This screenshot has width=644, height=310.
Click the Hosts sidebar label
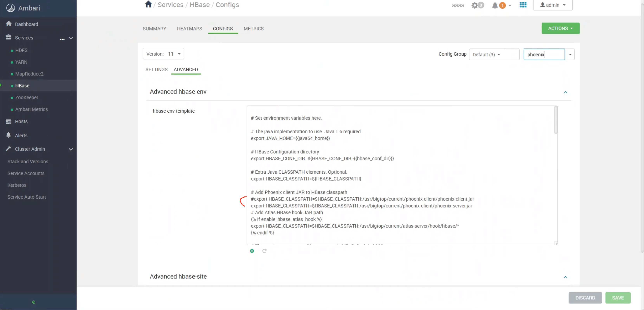21,121
